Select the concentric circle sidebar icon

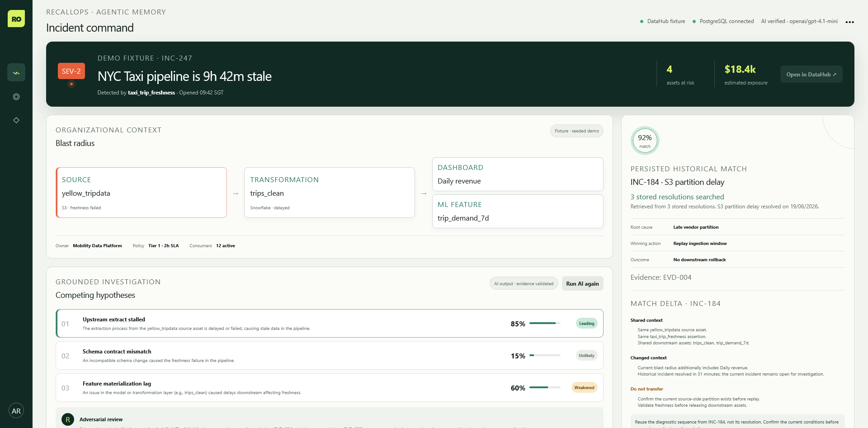(x=16, y=97)
